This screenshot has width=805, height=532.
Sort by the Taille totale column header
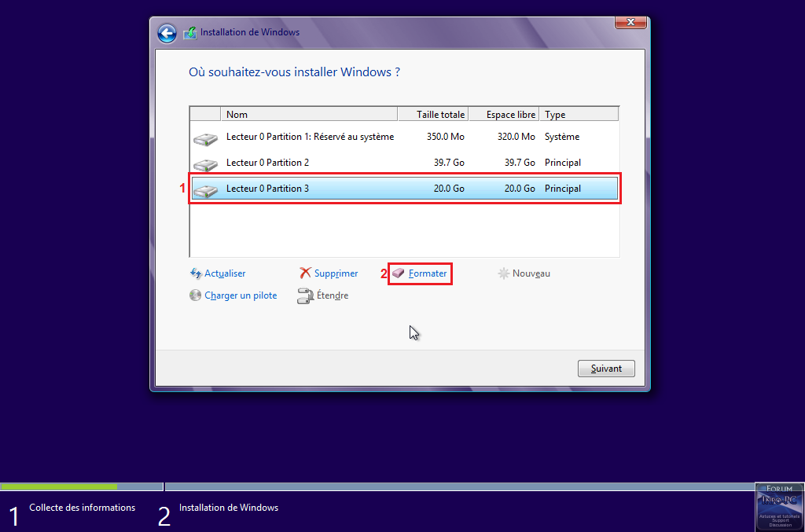433,114
